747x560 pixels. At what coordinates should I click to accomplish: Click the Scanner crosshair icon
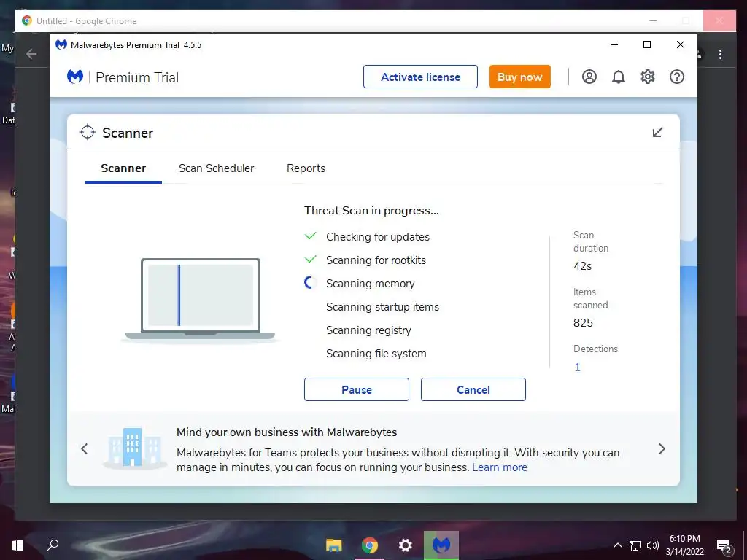pos(88,133)
